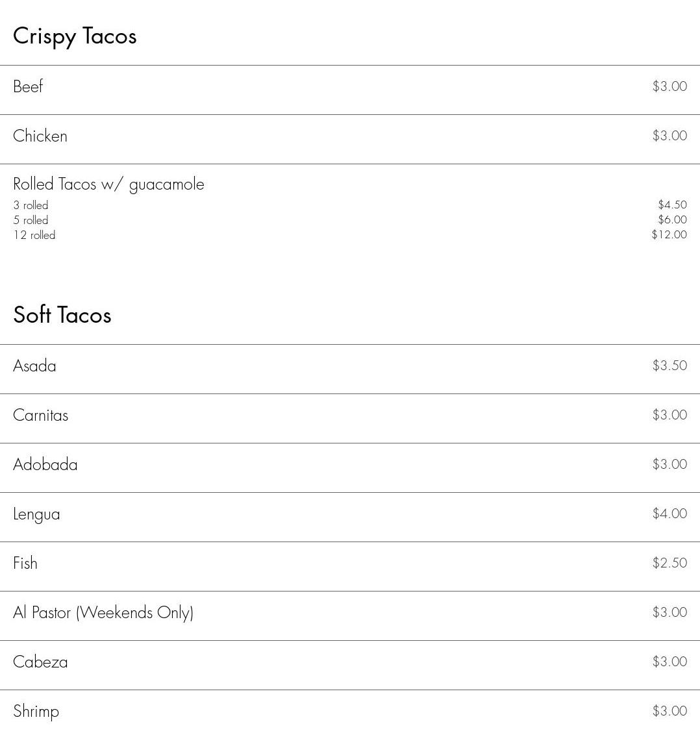This screenshot has width=700, height=735.
Task: Select the Cabeza soft taco
Action: pyautogui.click(x=40, y=662)
